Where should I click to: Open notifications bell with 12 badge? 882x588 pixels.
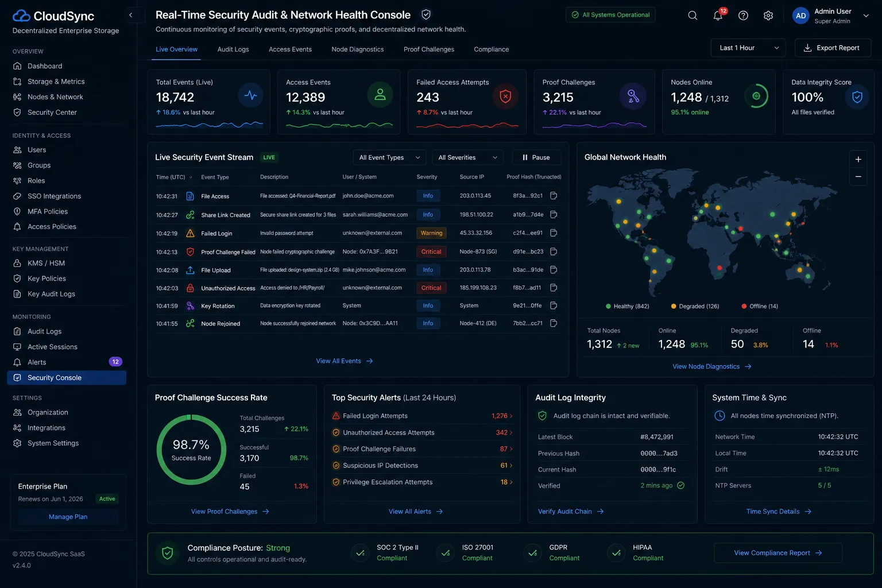718,16
